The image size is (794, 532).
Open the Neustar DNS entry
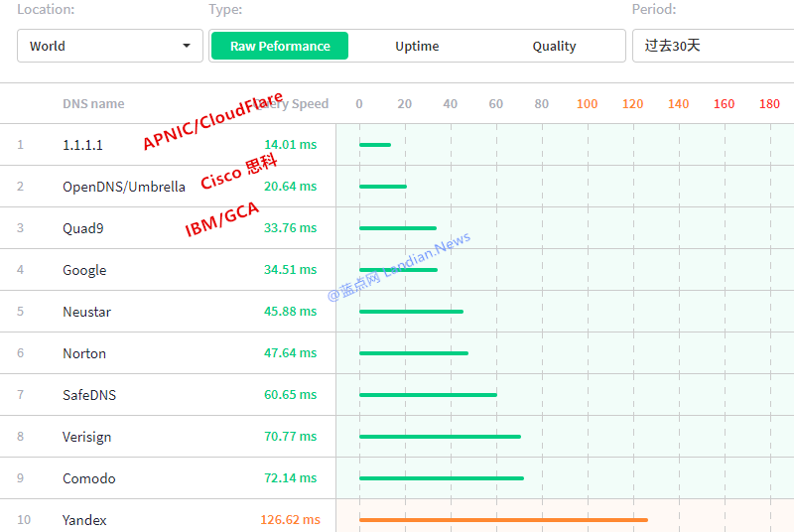[x=86, y=312]
